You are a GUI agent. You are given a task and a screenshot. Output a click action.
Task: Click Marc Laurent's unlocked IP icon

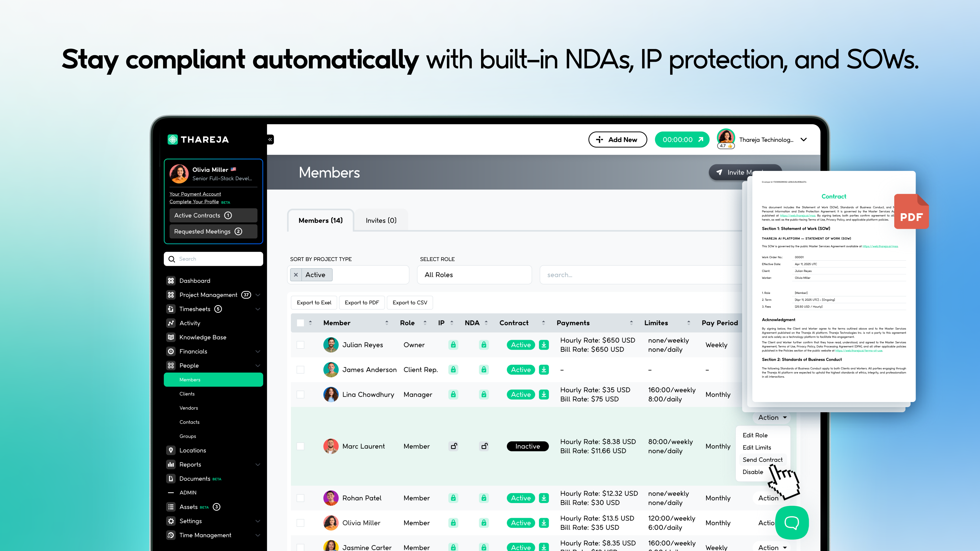(x=453, y=446)
